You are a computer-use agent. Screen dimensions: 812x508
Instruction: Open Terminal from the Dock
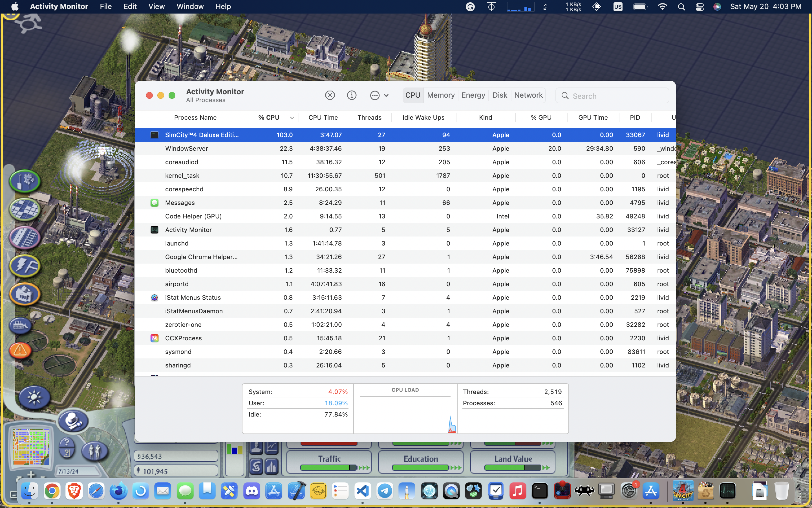coord(540,491)
